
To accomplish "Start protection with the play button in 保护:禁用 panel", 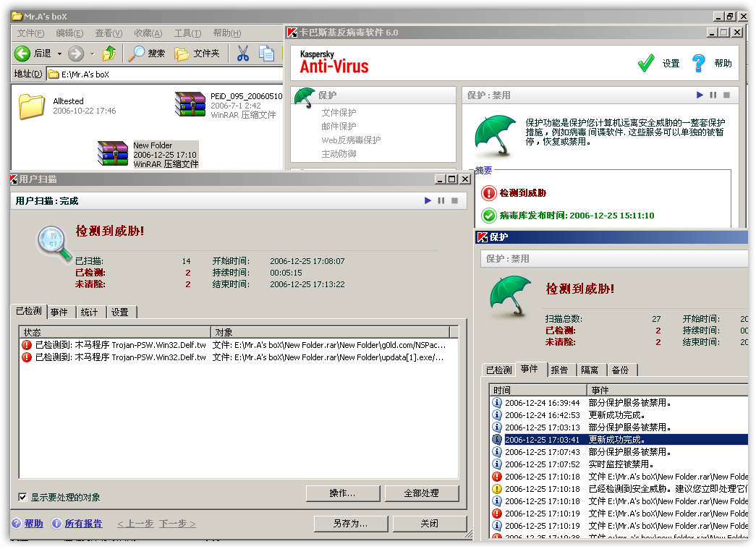I will [x=700, y=95].
